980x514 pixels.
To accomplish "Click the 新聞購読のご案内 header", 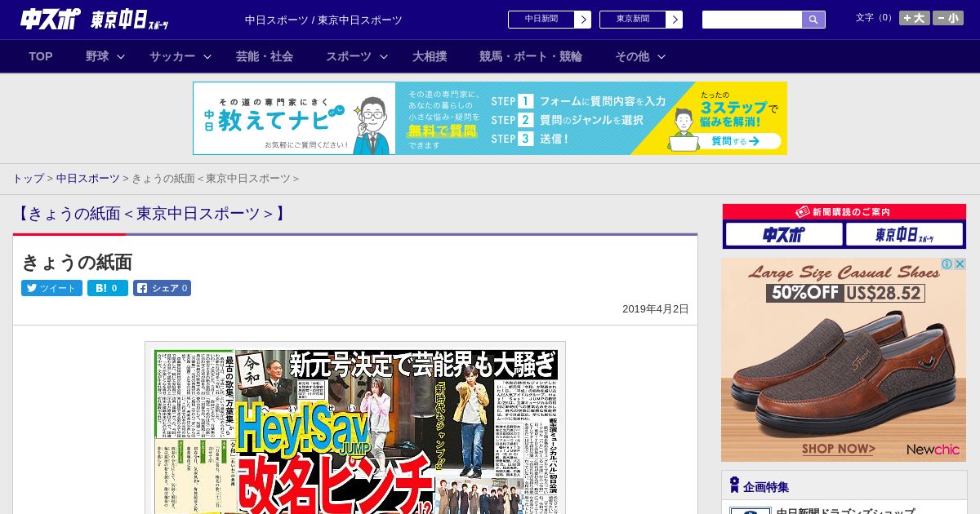I will [844, 212].
